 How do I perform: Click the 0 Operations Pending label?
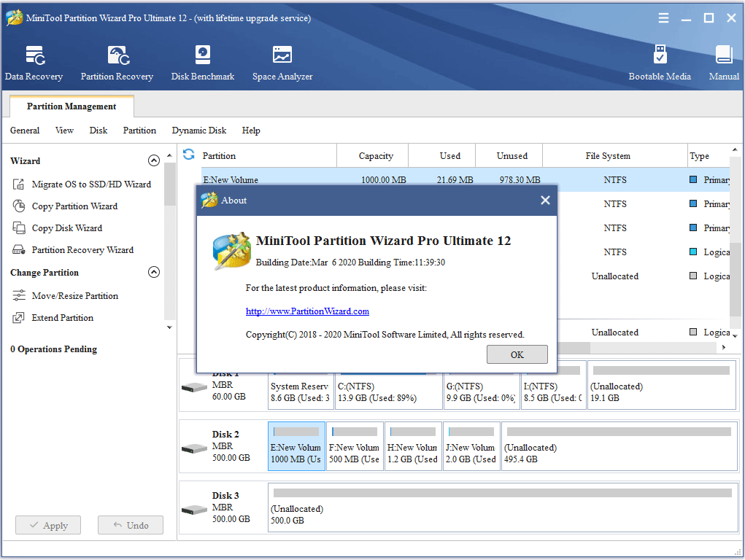54,349
